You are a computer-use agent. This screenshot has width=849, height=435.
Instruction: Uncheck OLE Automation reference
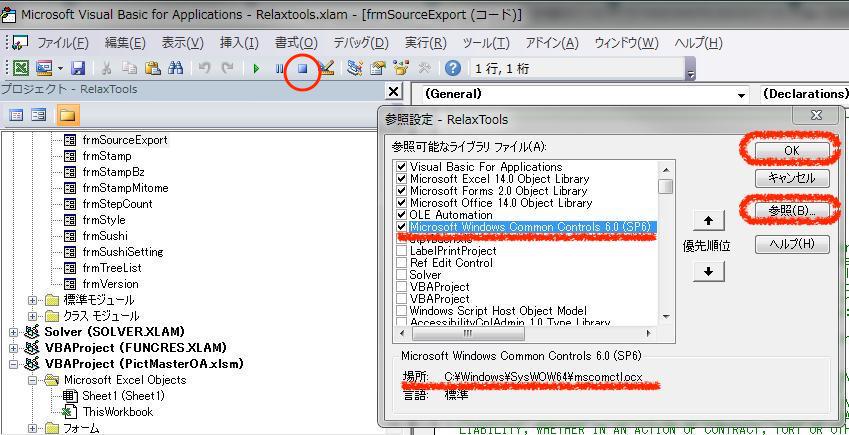pos(401,215)
